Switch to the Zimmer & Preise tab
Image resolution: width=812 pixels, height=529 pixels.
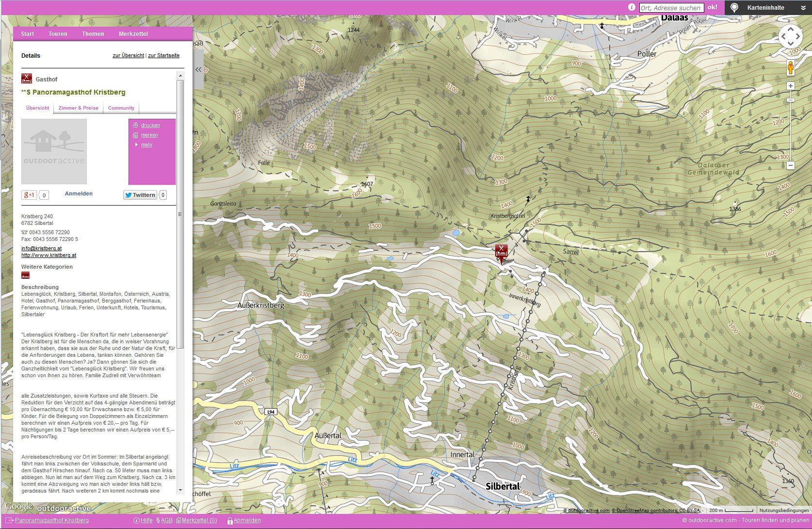click(x=78, y=108)
